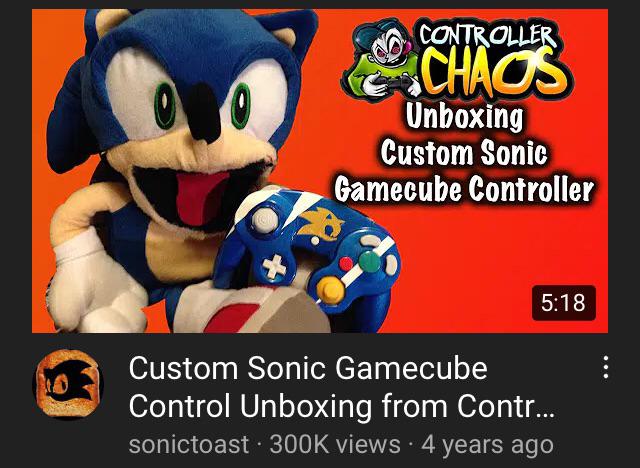Open the three-dot video options menu
This screenshot has height=468, width=640.
pyautogui.click(x=606, y=367)
